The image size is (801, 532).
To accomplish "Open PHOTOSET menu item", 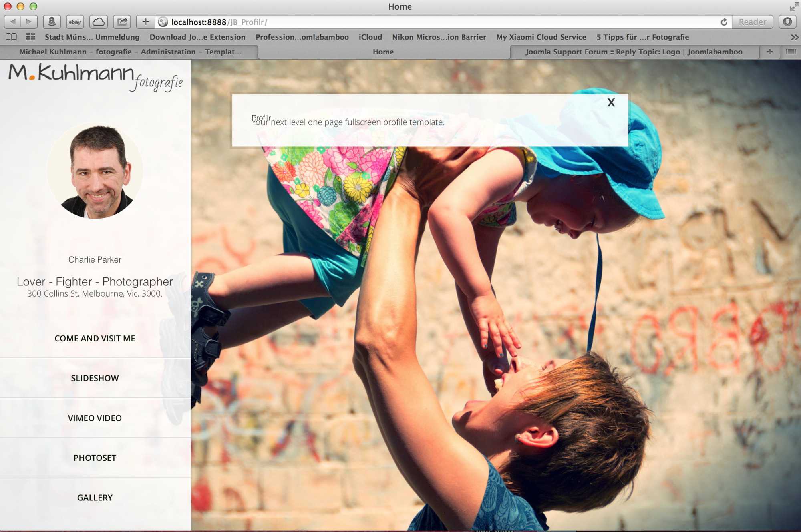I will tap(95, 458).
